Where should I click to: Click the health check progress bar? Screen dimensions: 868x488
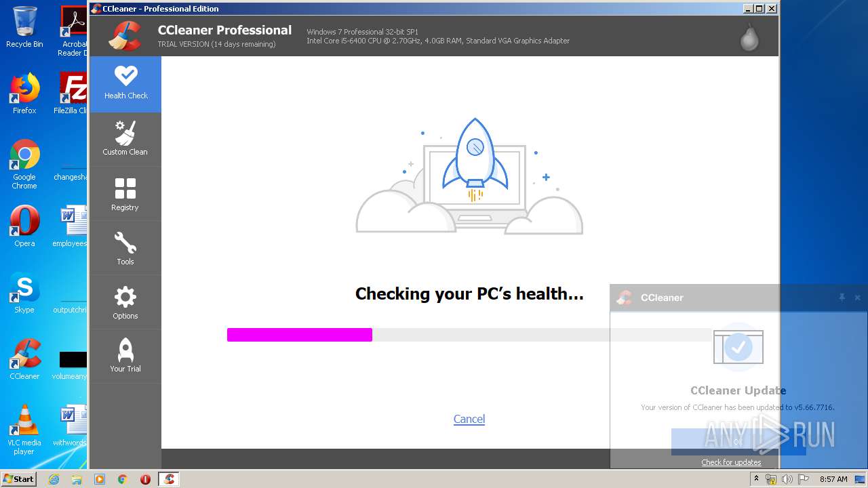pos(469,335)
